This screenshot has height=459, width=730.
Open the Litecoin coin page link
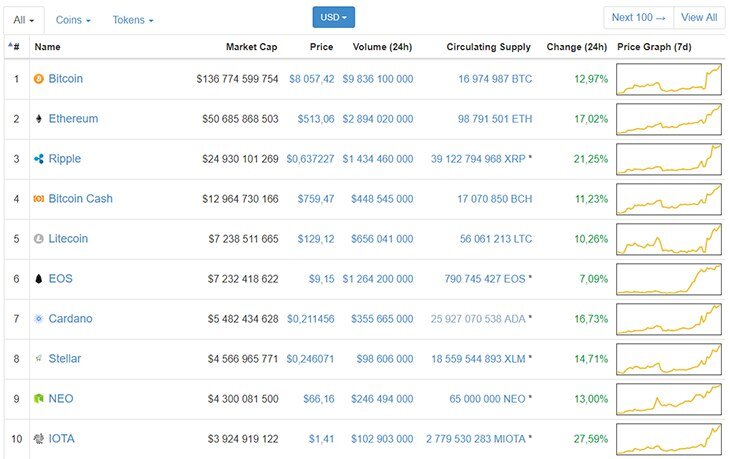68,239
